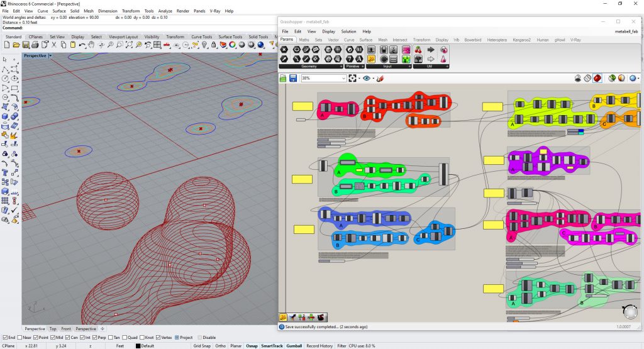Click the four-viewport layout icon in Rhino toolbar

click(157, 45)
